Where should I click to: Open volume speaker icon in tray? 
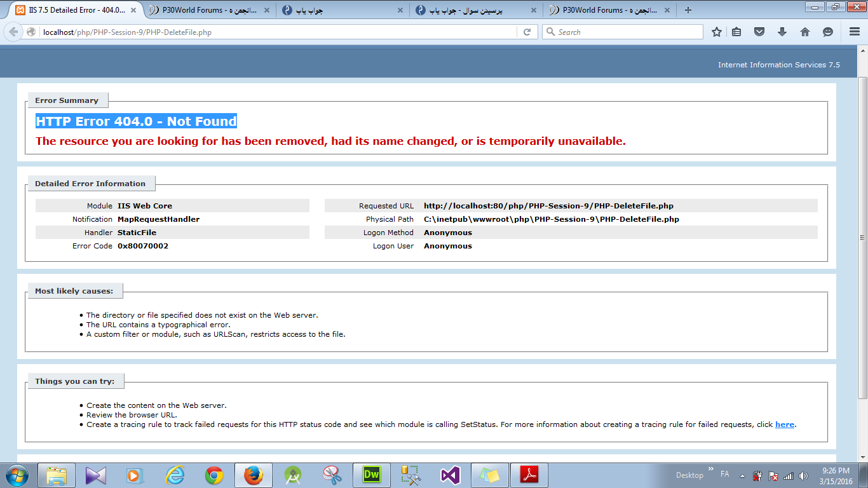click(x=803, y=475)
